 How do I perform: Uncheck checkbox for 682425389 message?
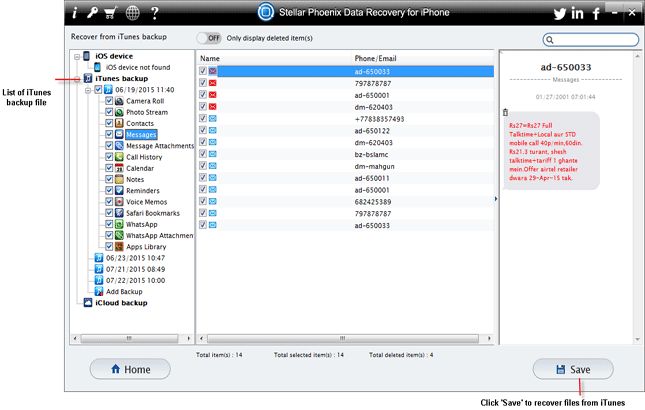pyautogui.click(x=203, y=201)
